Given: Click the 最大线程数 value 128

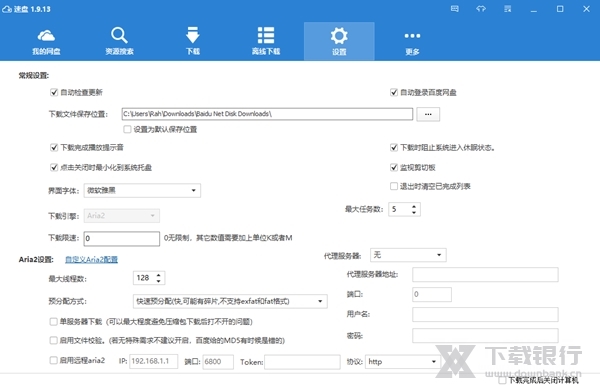Looking at the screenshot, I should click(143, 278).
